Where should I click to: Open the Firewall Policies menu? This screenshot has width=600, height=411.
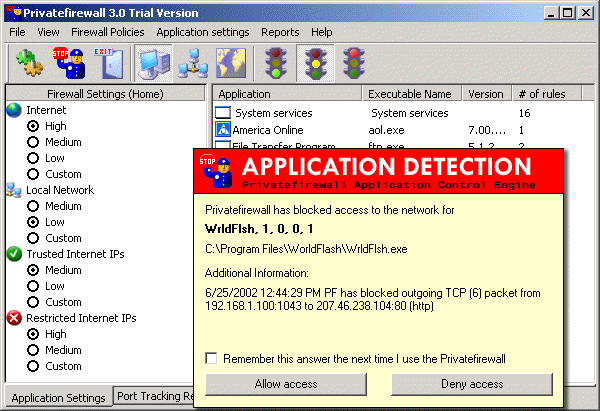108,32
